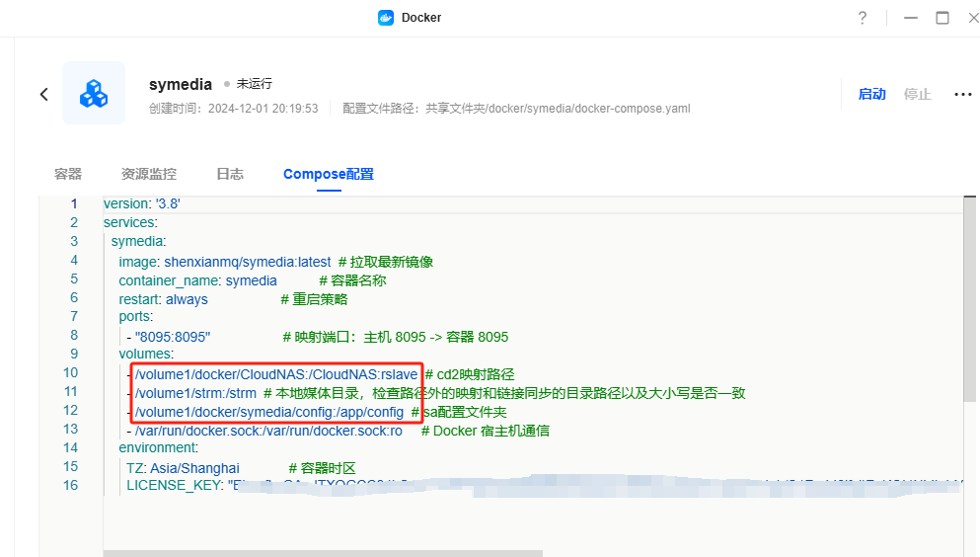The height and width of the screenshot is (557, 980).
Task: Click the "# 重启策略" comment
Action: [314, 299]
